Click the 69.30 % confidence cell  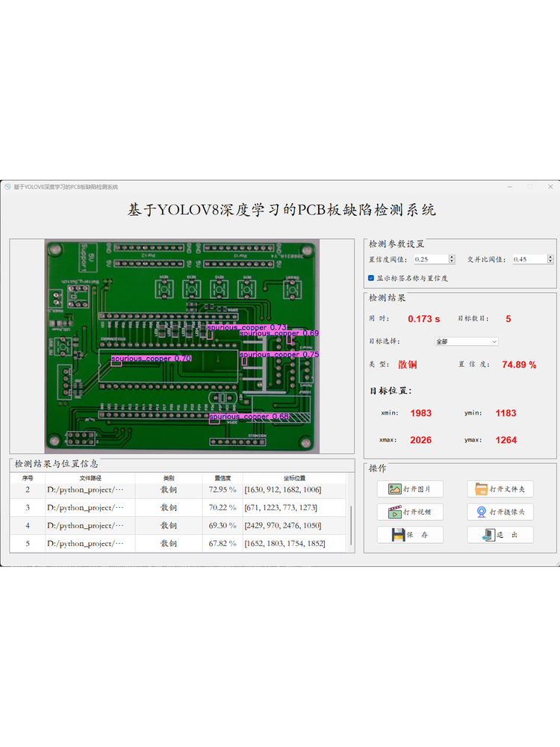click(x=223, y=525)
